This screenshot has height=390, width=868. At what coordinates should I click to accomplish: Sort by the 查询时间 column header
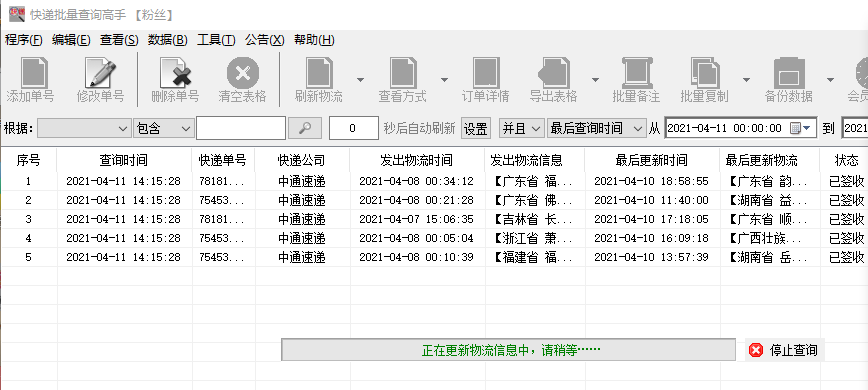click(124, 160)
